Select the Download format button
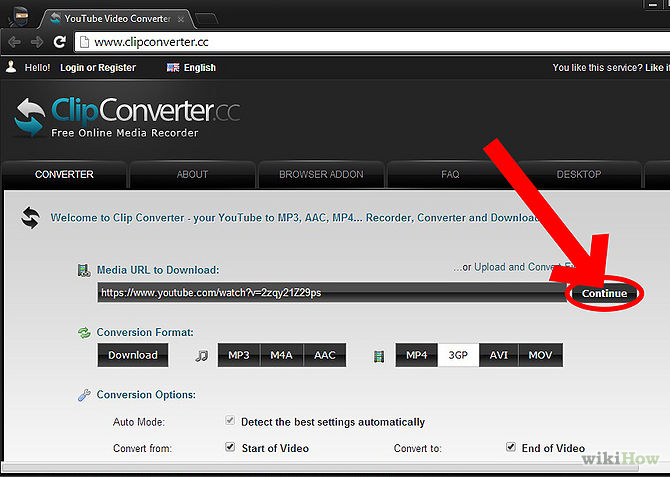The image size is (670, 477). (133, 355)
